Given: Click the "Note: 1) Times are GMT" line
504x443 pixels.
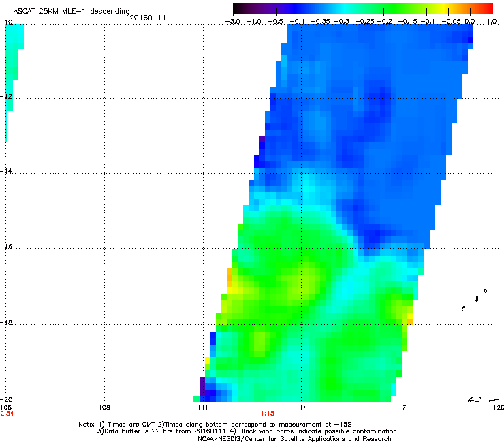Looking at the screenshot, I should point(215,425).
